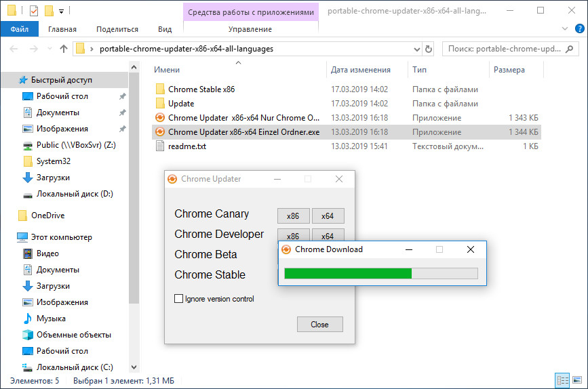Screen dimensions: 588x389
Task: Open Локальный диск (C:)
Action: coord(75,367)
